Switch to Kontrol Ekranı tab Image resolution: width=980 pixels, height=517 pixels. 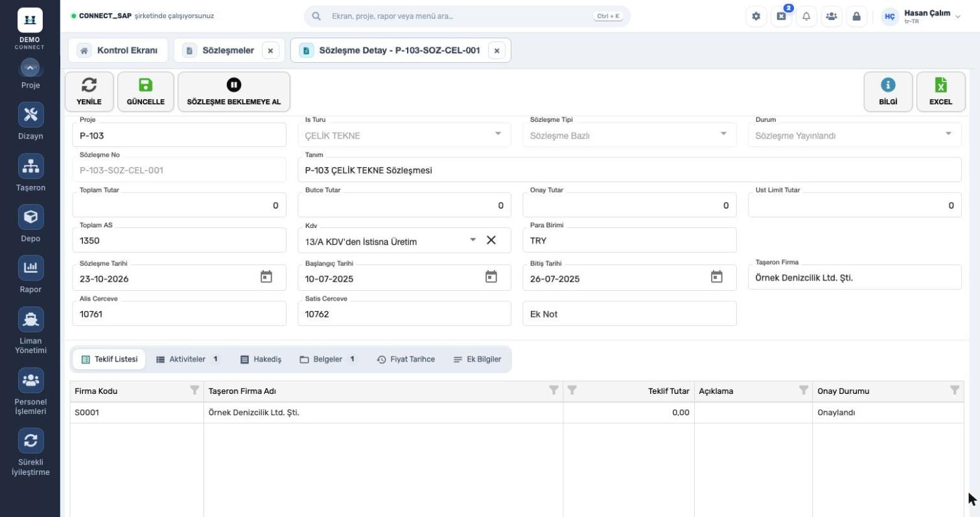(x=118, y=51)
